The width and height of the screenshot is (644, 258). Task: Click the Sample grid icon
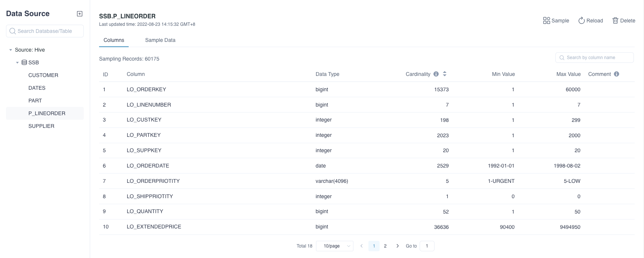(x=546, y=21)
